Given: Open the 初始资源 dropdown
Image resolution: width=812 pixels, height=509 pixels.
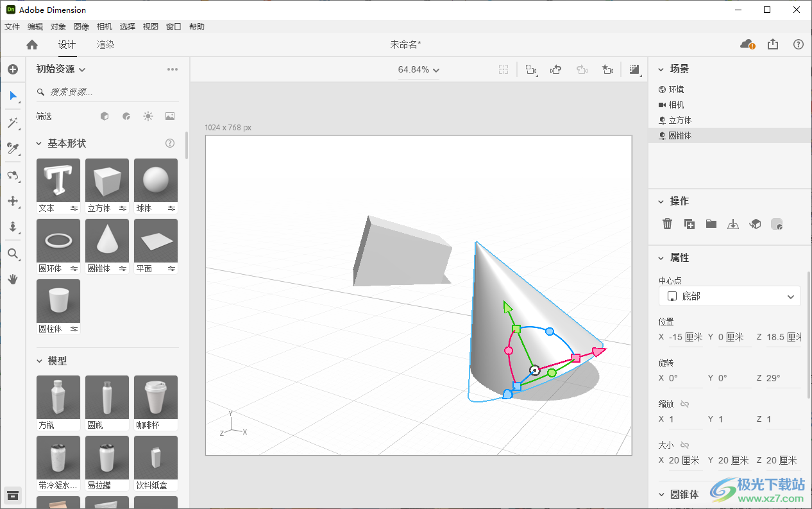Looking at the screenshot, I should tap(61, 69).
